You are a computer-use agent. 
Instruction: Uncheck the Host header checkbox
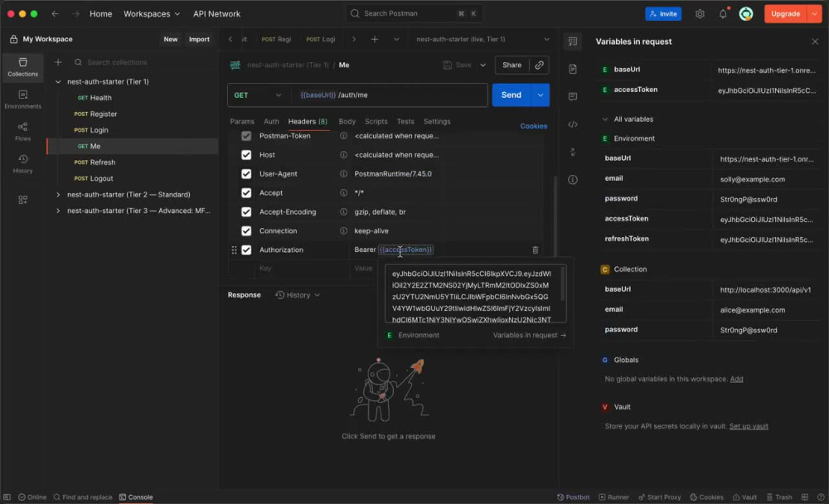(246, 155)
